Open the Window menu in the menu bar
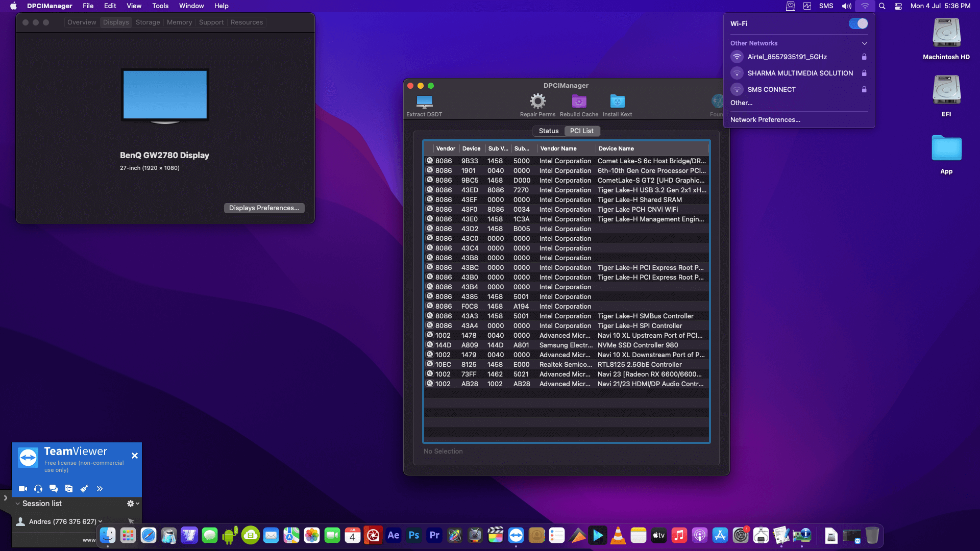Screen dimensions: 980x551 click(191, 6)
